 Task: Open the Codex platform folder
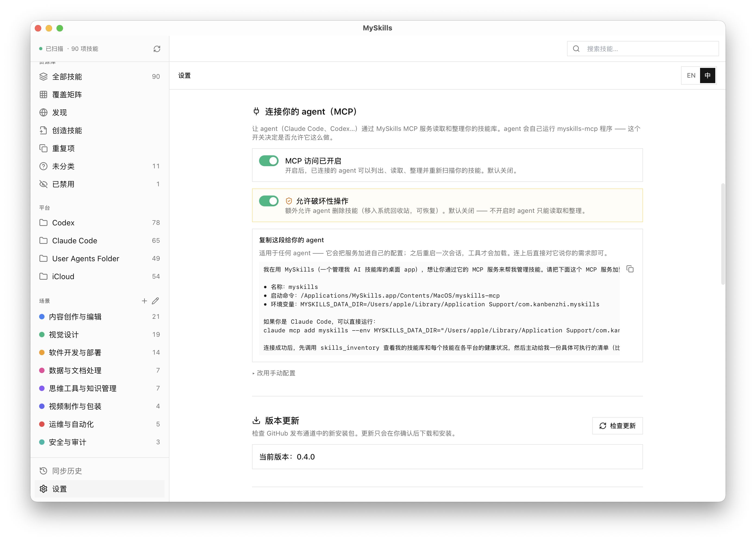pyautogui.click(x=99, y=223)
